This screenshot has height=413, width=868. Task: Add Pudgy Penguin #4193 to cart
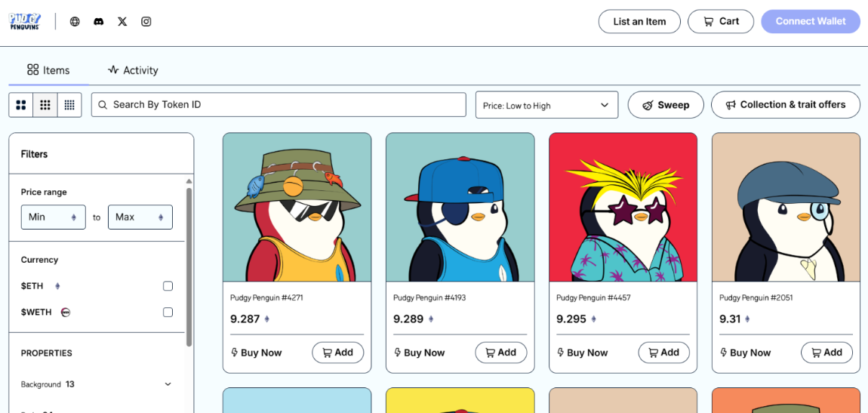[x=501, y=353]
